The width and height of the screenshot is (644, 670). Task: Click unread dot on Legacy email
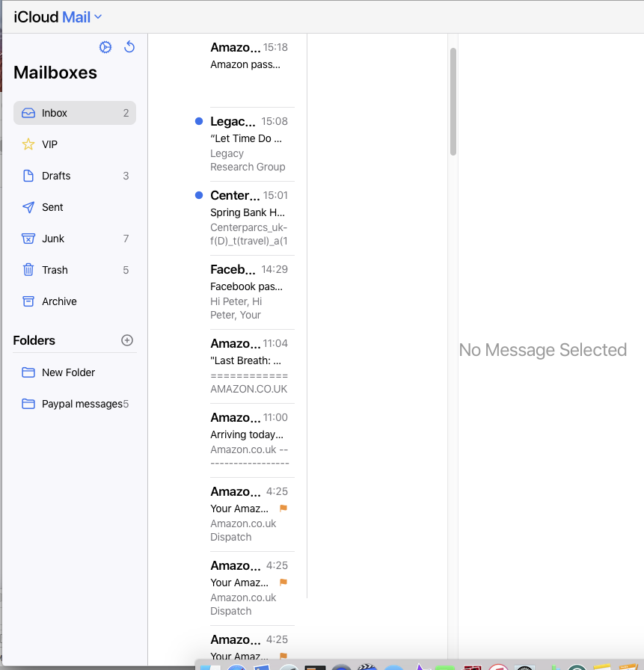point(199,121)
